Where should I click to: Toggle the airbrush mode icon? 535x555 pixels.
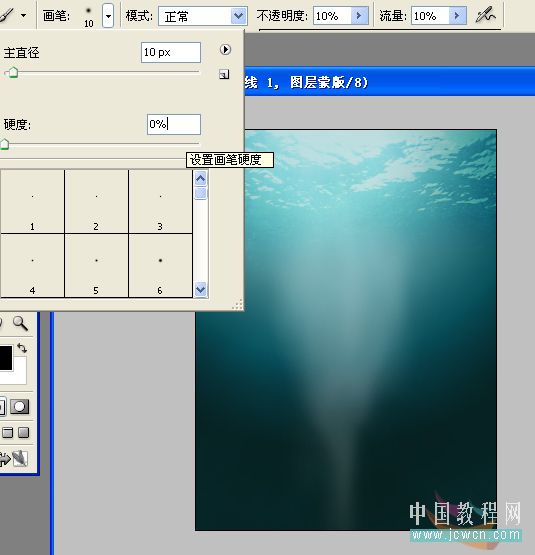pos(486,15)
